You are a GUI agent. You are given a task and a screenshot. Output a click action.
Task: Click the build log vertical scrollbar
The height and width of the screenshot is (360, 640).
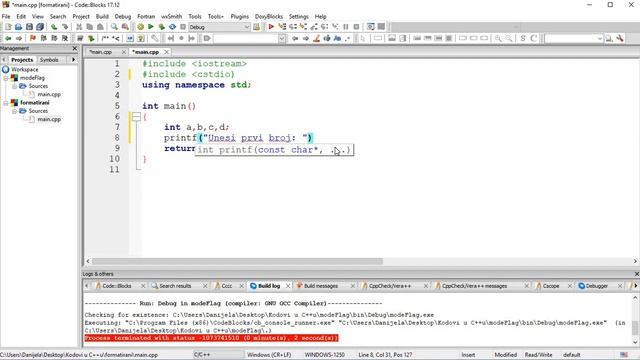pos(635,328)
